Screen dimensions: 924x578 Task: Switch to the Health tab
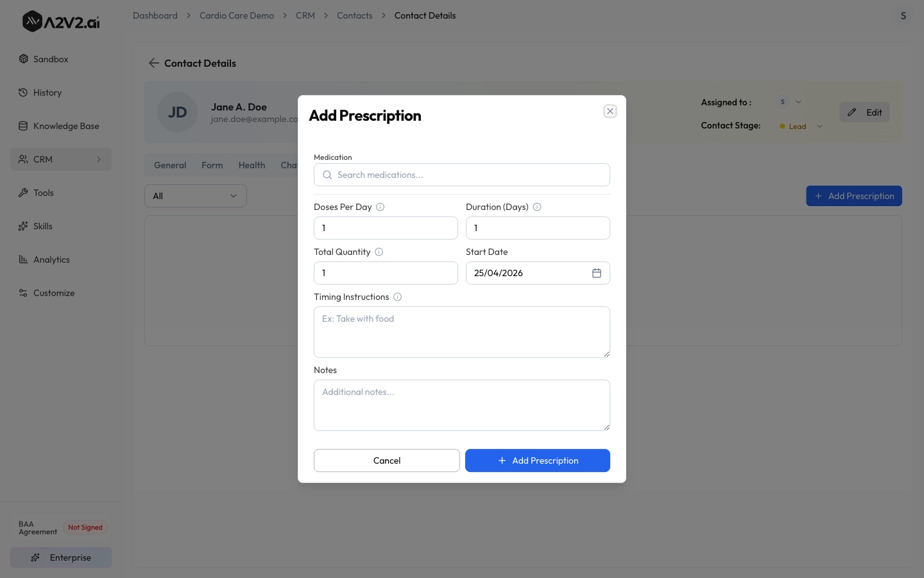click(x=252, y=165)
